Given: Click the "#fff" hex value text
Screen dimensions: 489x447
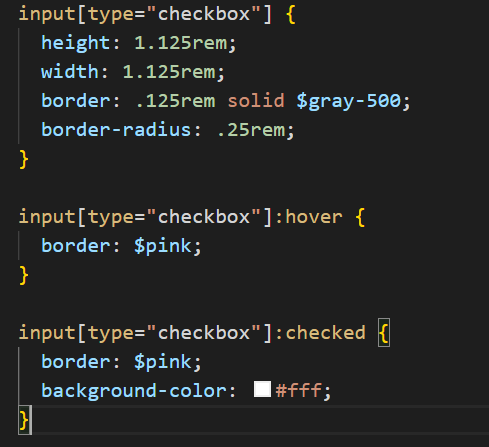Looking at the screenshot, I should coord(299,390).
